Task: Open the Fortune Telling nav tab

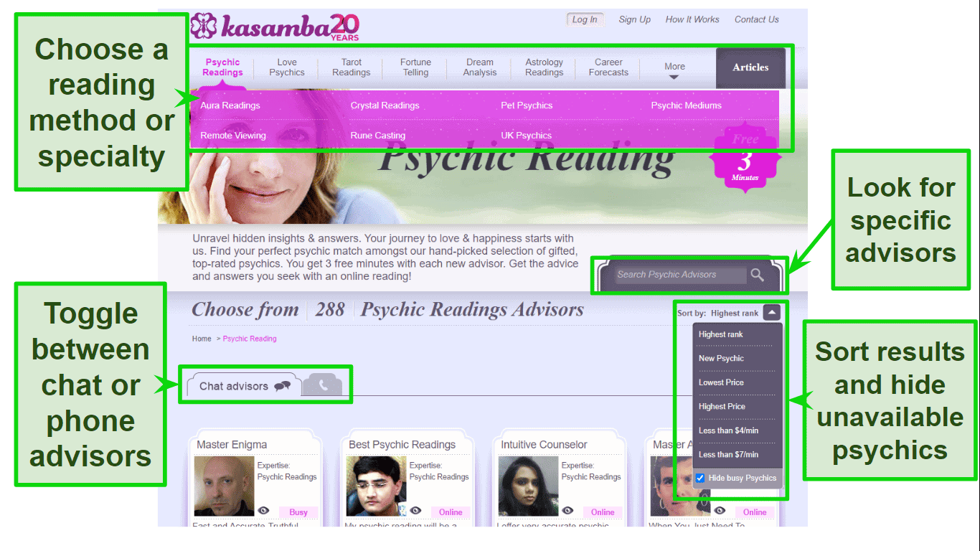Action: tap(416, 67)
